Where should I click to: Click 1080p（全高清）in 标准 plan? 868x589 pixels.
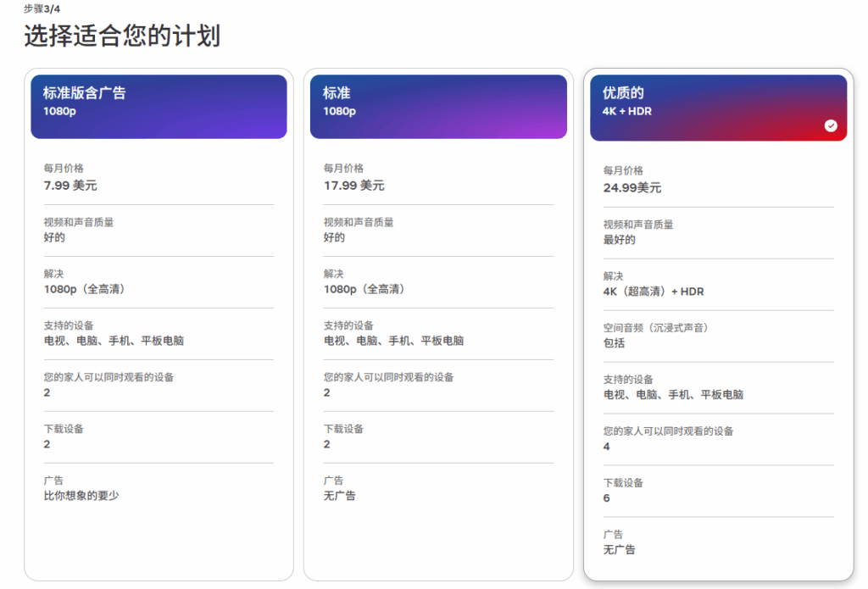coord(364,289)
